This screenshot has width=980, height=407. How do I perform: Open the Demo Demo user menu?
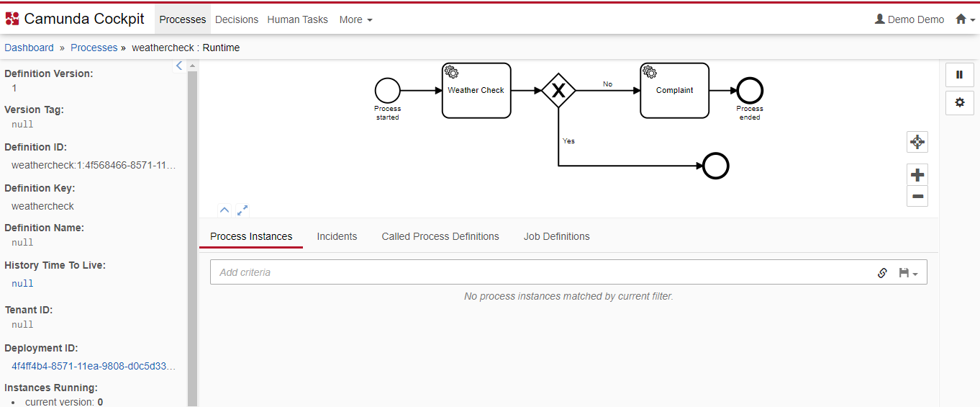coord(909,19)
